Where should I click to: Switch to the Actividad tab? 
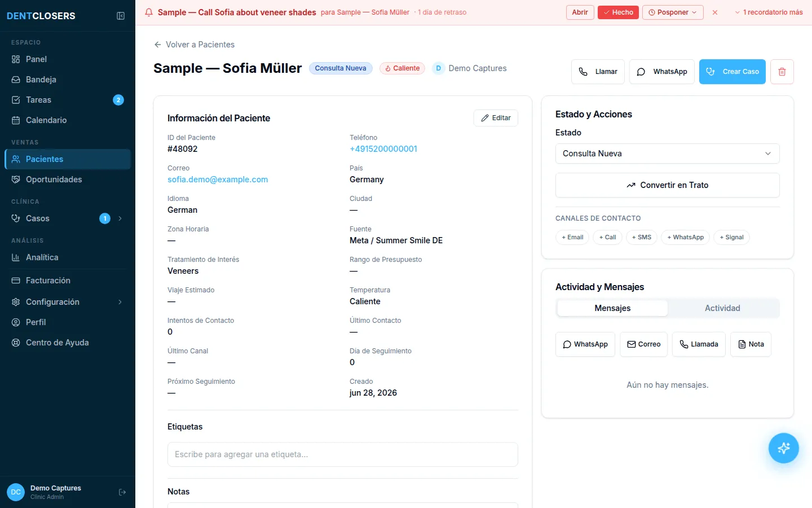coord(722,308)
